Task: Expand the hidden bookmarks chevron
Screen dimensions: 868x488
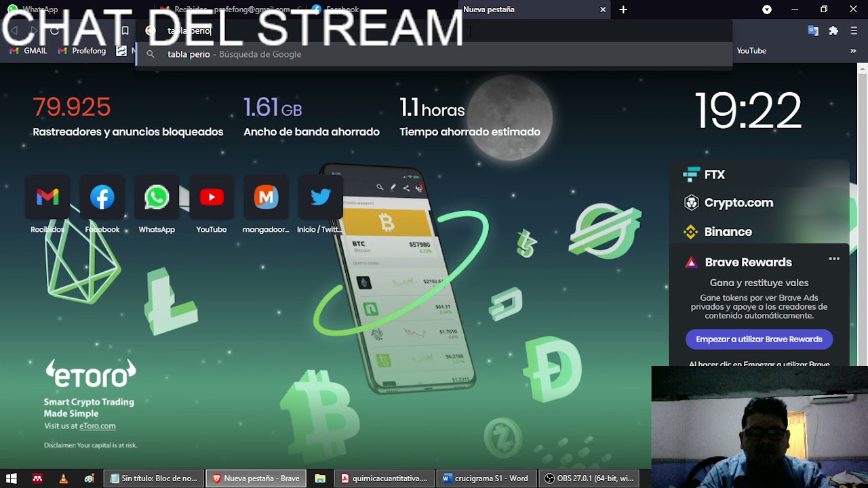Action: (x=853, y=51)
